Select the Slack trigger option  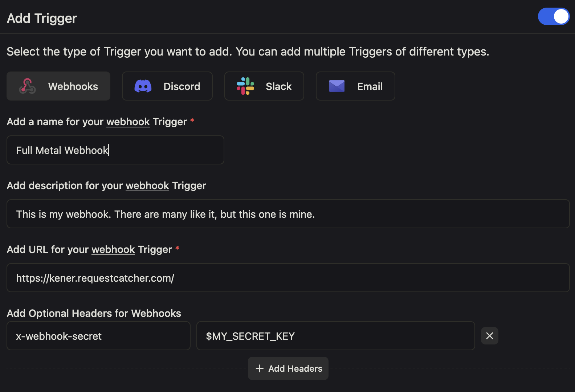point(264,86)
